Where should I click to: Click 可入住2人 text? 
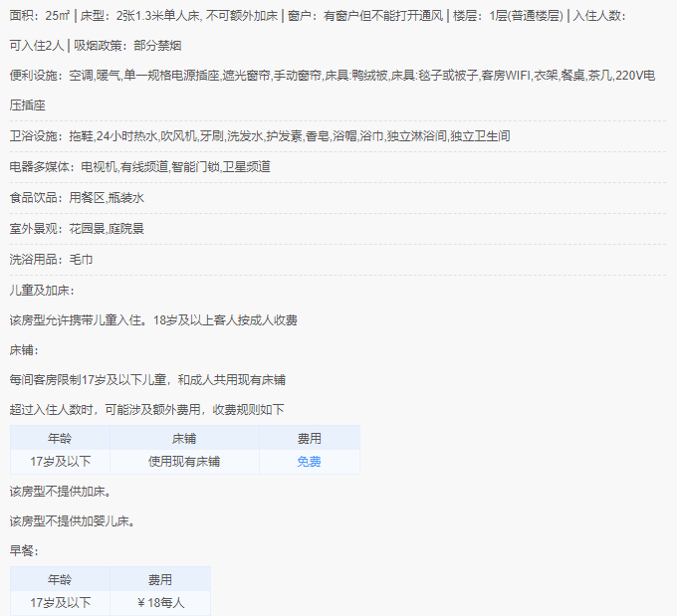(x=36, y=46)
